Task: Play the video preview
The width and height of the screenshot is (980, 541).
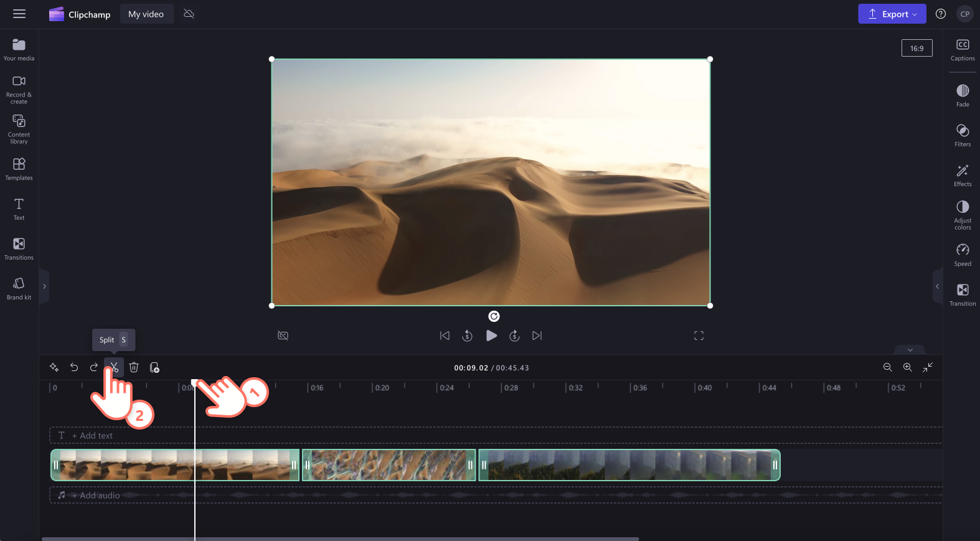Action: (491, 336)
